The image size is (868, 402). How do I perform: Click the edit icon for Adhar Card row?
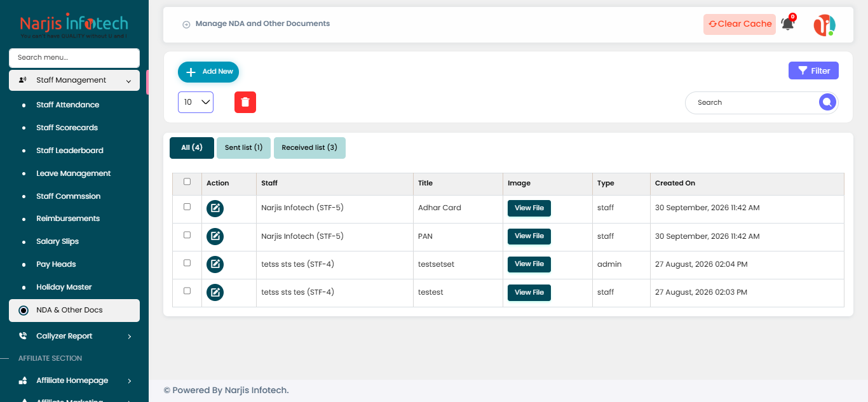[215, 208]
